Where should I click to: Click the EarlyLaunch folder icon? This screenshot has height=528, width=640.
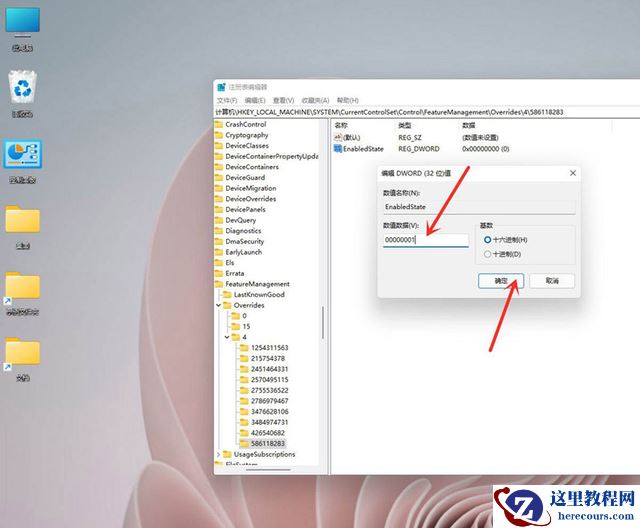(x=219, y=252)
